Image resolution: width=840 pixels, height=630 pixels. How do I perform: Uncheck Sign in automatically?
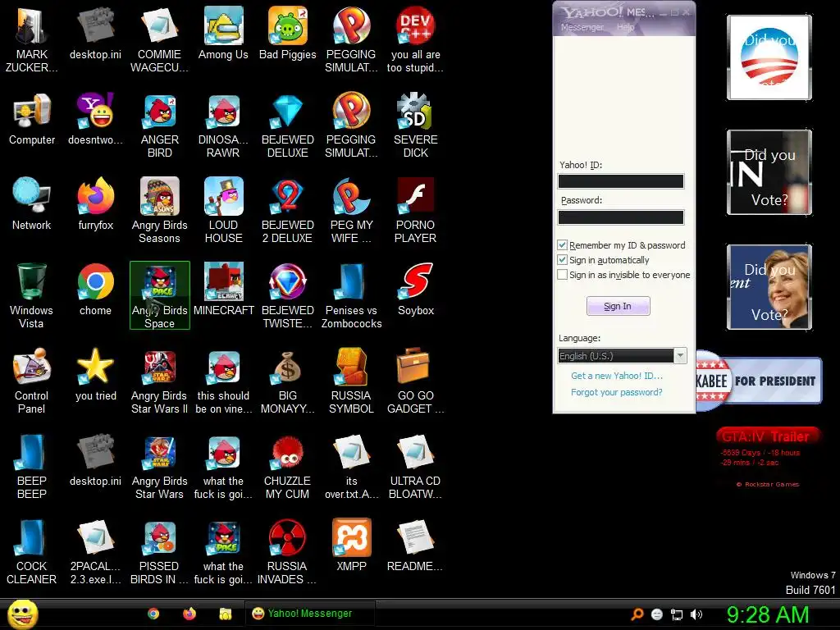[562, 260]
